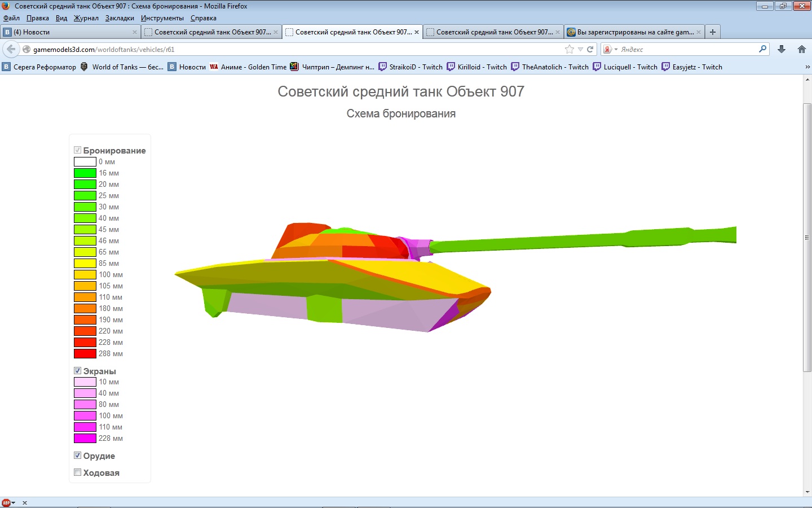This screenshot has width=812, height=508.
Task: Open the Kirilloid - Twitch bookmark
Action: click(477, 67)
